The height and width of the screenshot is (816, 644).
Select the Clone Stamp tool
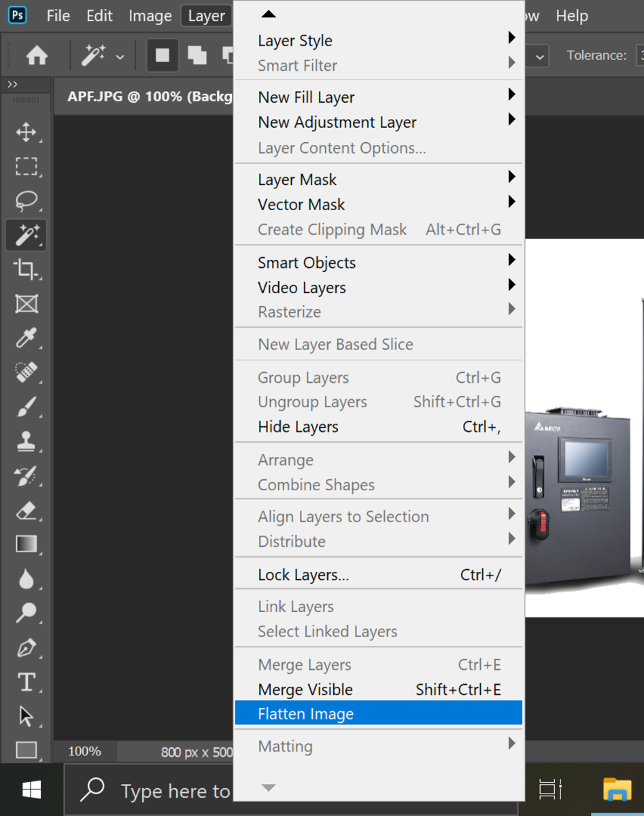[27, 441]
